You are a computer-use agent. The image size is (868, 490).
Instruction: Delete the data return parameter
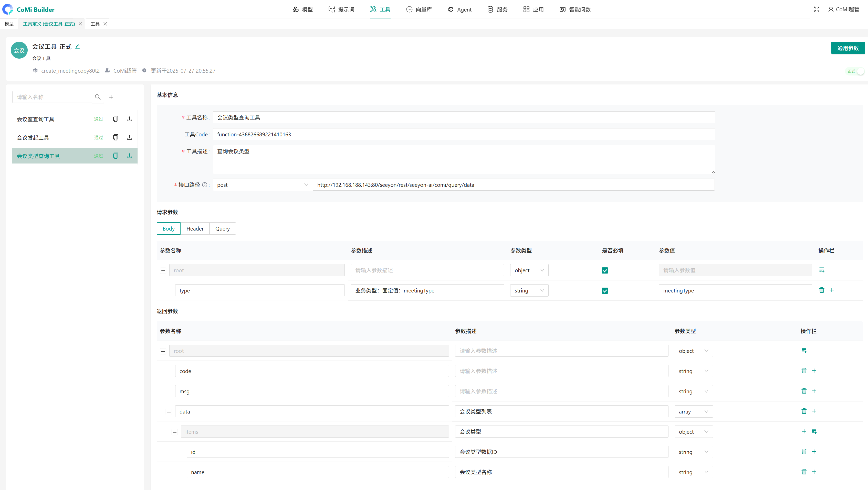click(804, 411)
